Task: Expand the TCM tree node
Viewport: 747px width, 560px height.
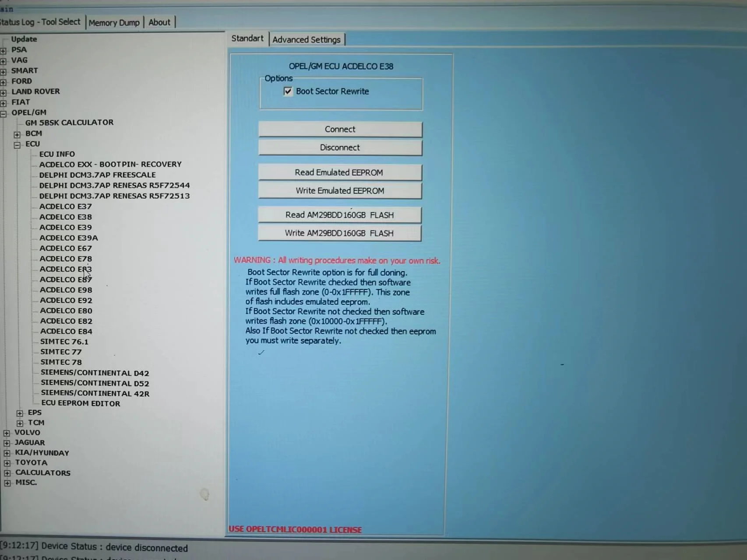Action: tap(20, 422)
